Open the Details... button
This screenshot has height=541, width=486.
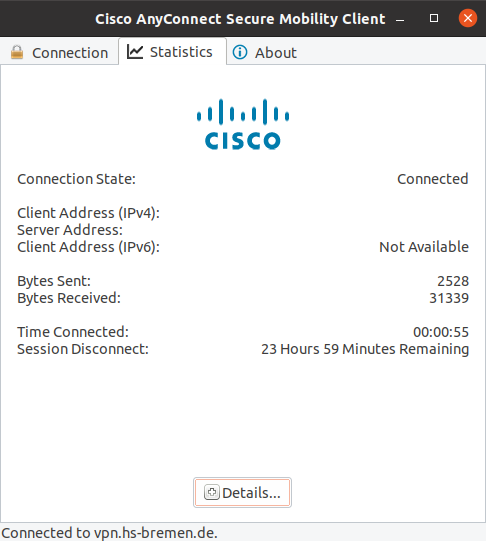(242, 493)
